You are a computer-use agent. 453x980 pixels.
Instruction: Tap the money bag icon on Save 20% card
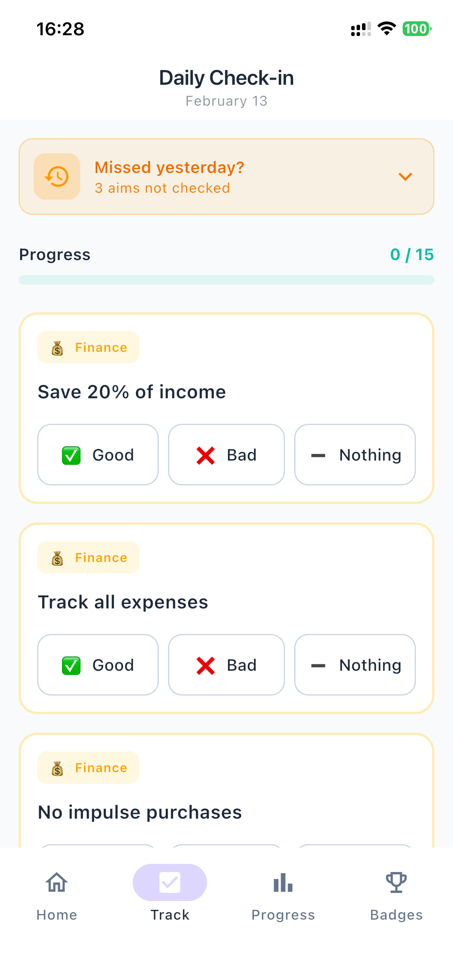tap(57, 347)
